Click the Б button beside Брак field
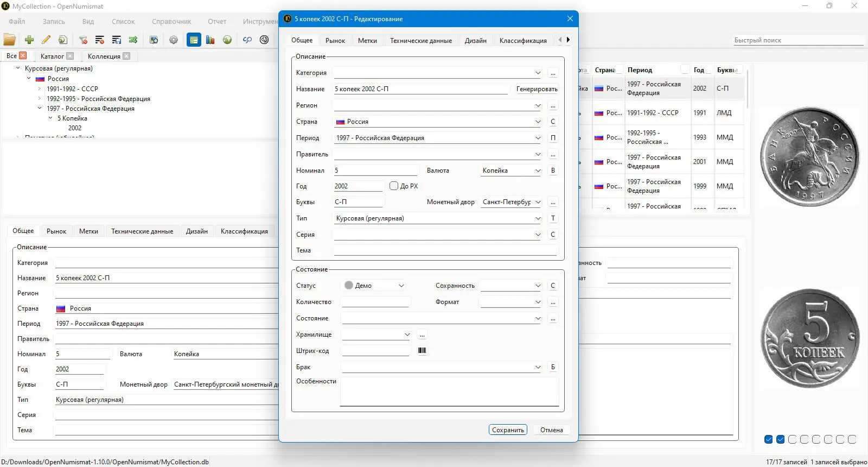 (553, 367)
